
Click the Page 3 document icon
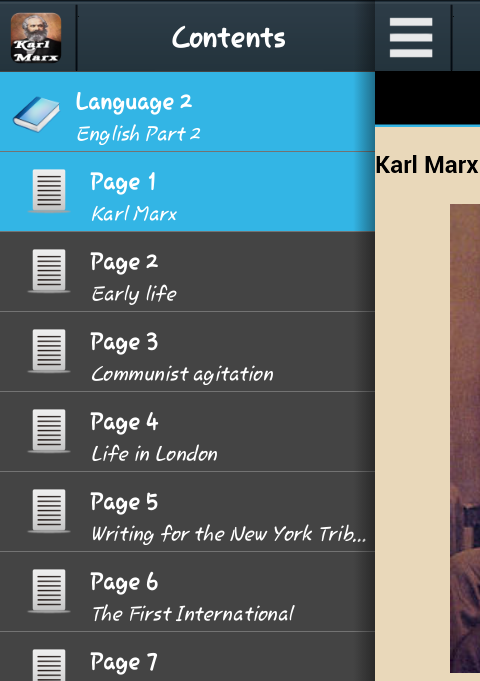(x=49, y=350)
